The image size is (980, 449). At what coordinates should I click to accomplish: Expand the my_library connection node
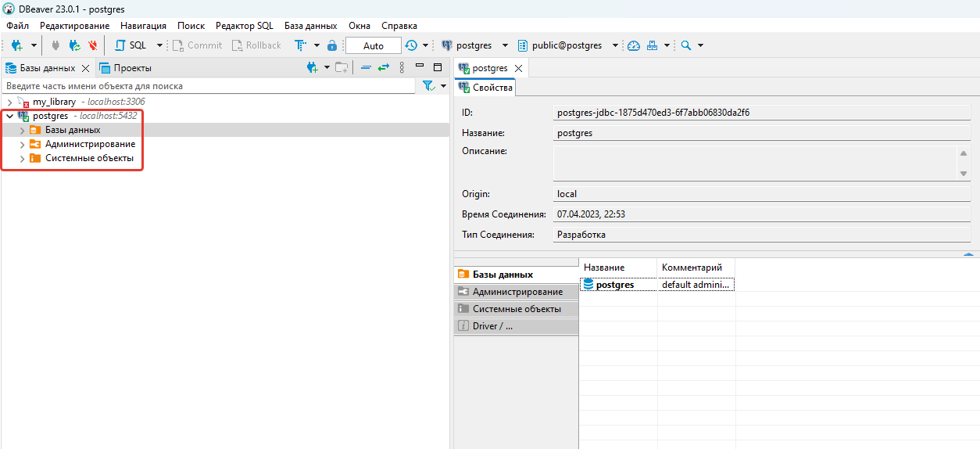[9, 102]
